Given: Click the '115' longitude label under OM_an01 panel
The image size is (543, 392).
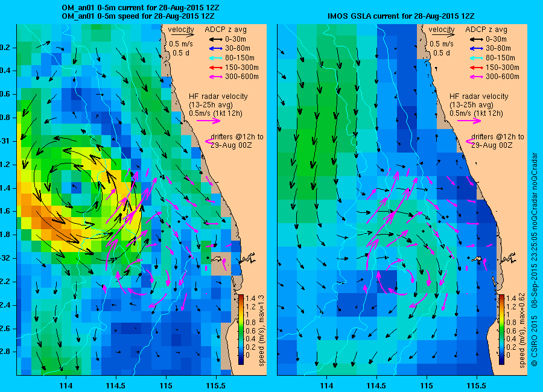Looking at the screenshot, I should pyautogui.click(x=166, y=386).
